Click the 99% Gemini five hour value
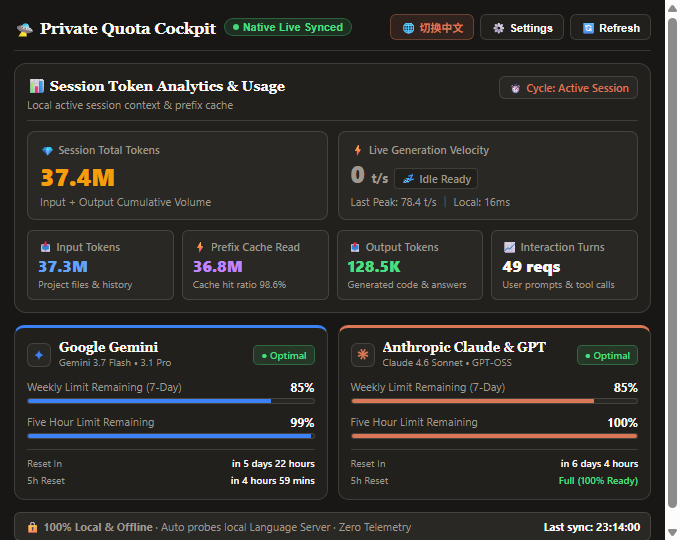Screen dimensions: 680x540 click(x=302, y=422)
